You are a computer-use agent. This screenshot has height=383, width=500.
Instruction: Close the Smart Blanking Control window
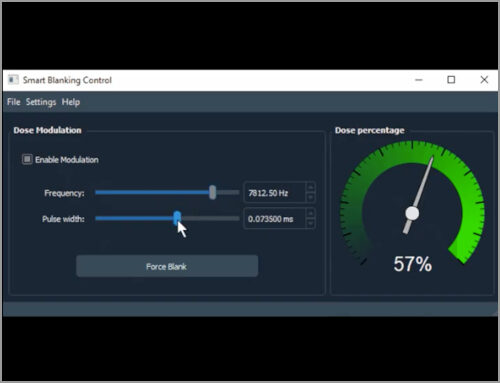coord(484,80)
